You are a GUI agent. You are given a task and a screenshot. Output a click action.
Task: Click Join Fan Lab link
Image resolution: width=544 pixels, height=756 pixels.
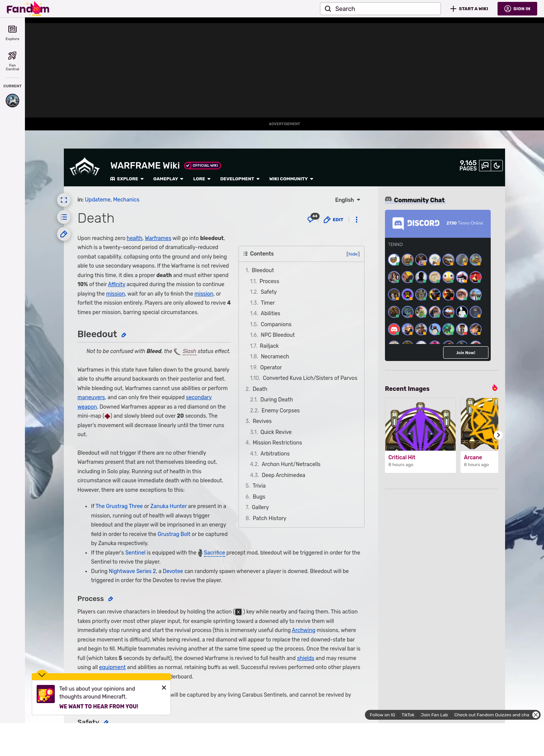click(x=434, y=715)
